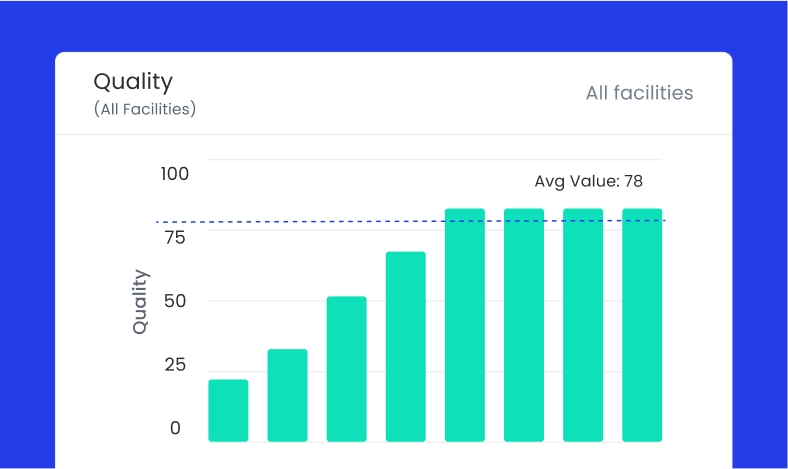Click the (All Facilities) subtitle text

(x=145, y=109)
